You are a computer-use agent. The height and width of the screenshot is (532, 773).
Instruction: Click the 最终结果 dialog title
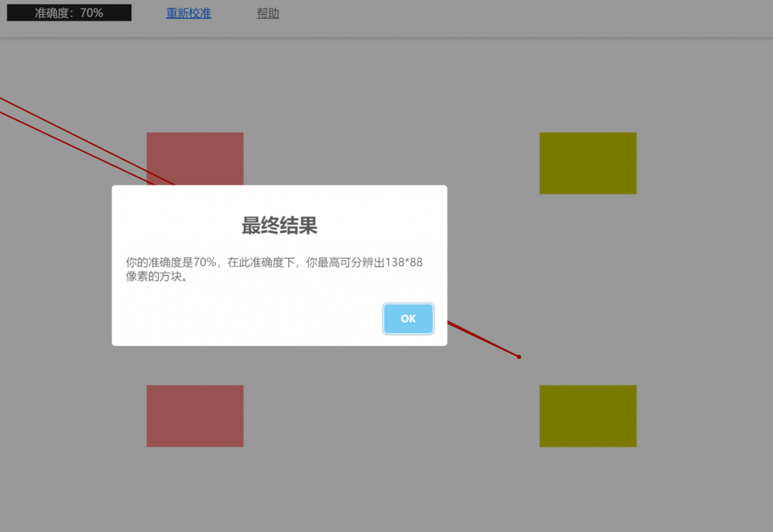279,226
